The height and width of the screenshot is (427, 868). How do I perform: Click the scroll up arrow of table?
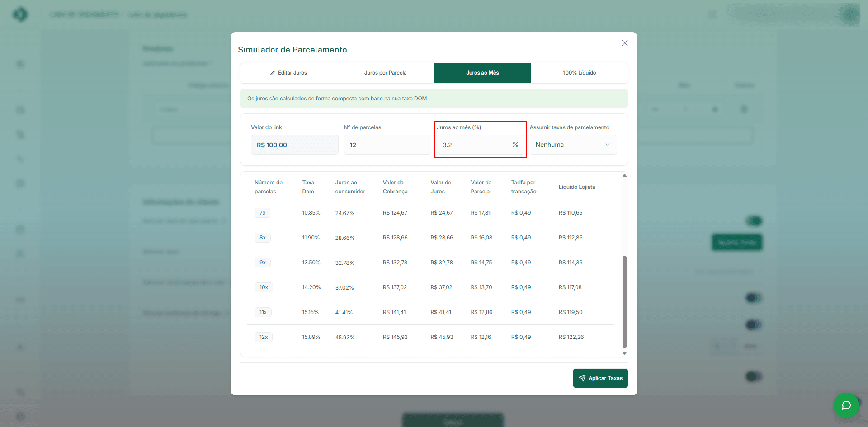(624, 176)
